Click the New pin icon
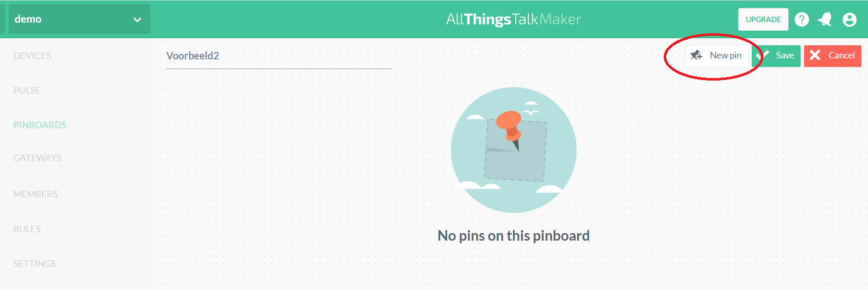868x290 pixels. click(697, 55)
